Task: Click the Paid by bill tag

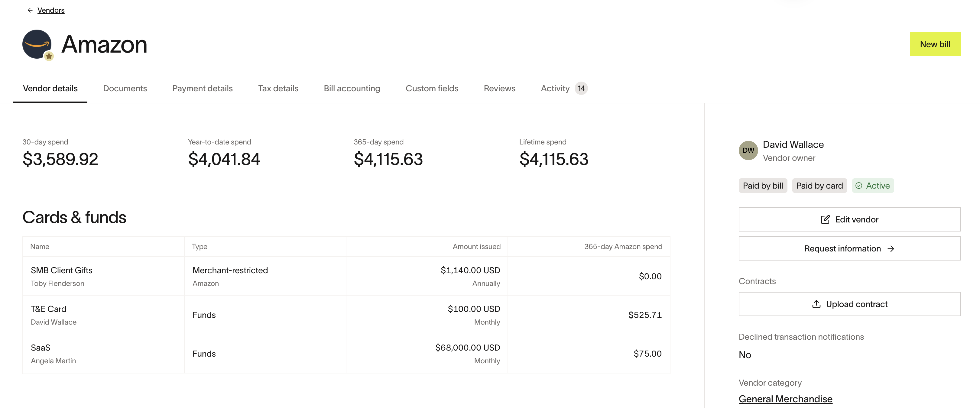Action: pos(763,186)
